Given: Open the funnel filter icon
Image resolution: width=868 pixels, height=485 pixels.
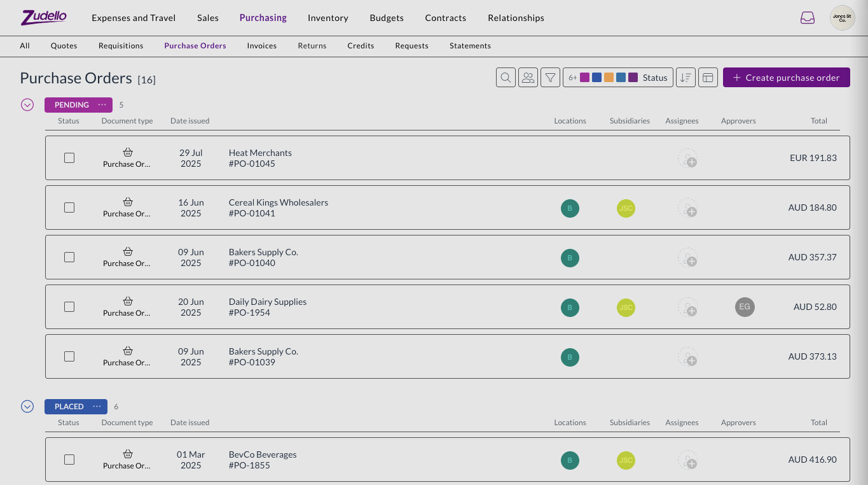Looking at the screenshot, I should click(551, 78).
